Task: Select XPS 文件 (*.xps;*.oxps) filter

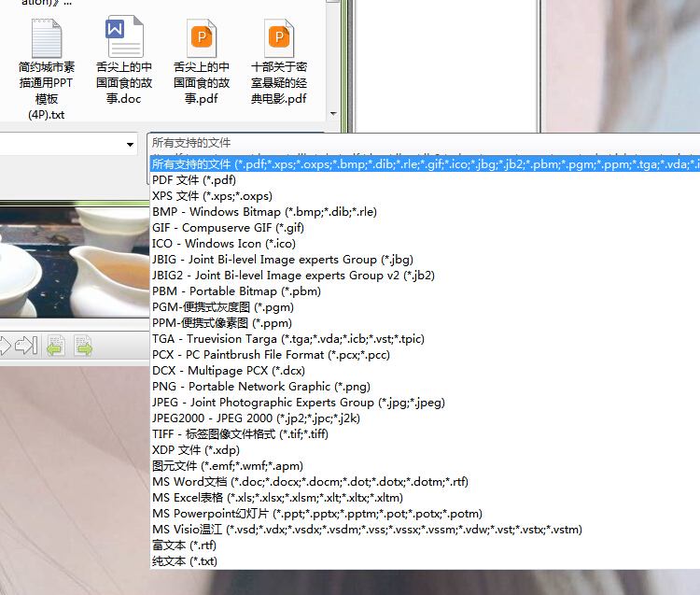Action: point(425,195)
